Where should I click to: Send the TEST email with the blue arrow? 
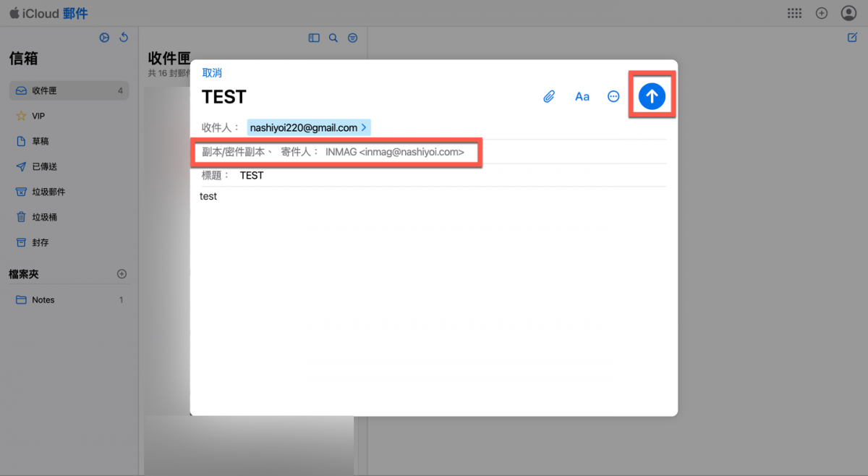tap(652, 95)
